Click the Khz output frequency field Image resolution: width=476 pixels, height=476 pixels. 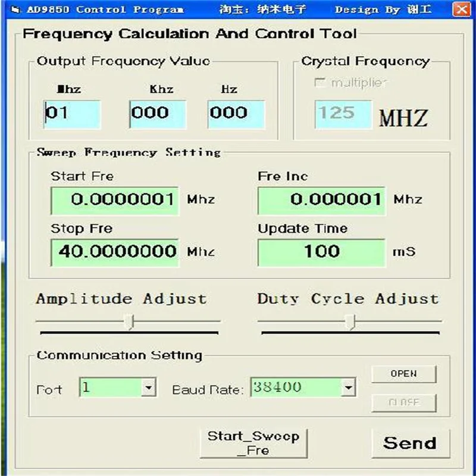coord(158,114)
